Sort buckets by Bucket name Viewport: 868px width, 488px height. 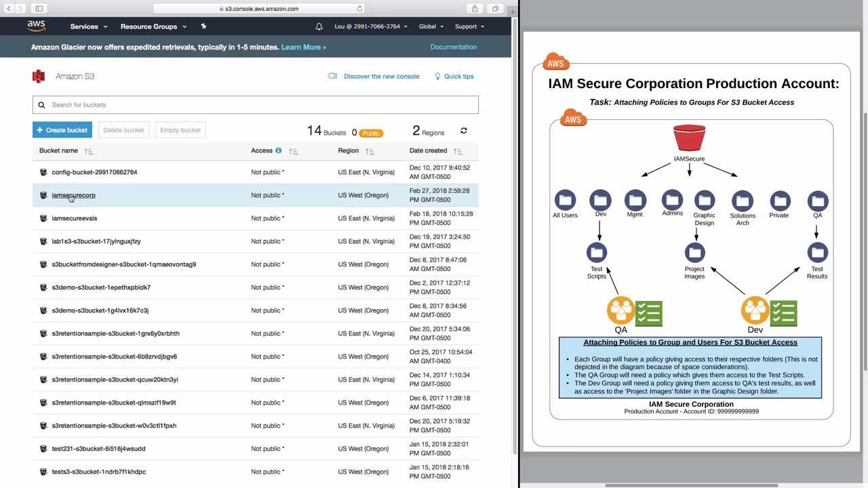89,151
